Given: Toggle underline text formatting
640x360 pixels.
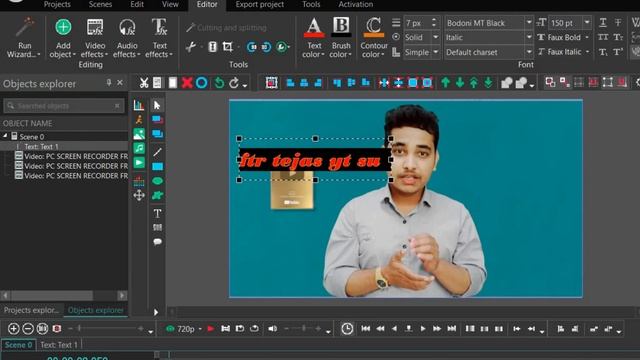Looking at the screenshot, I should pyautogui.click(x=603, y=23).
